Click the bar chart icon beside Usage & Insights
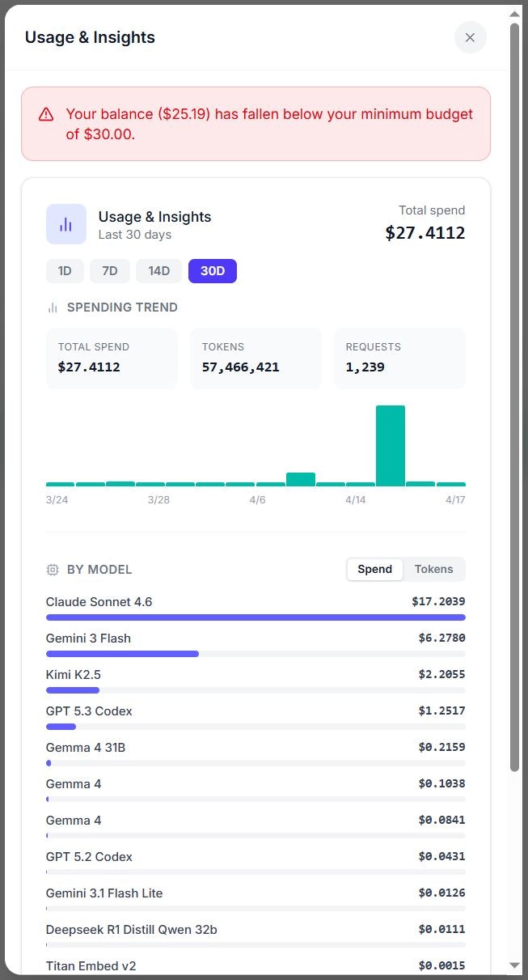The height and width of the screenshot is (980, 528). point(66,224)
